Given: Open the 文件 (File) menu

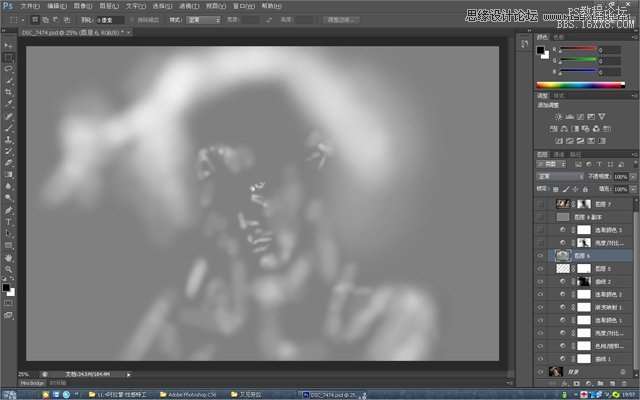Looking at the screenshot, I should coord(30,5).
